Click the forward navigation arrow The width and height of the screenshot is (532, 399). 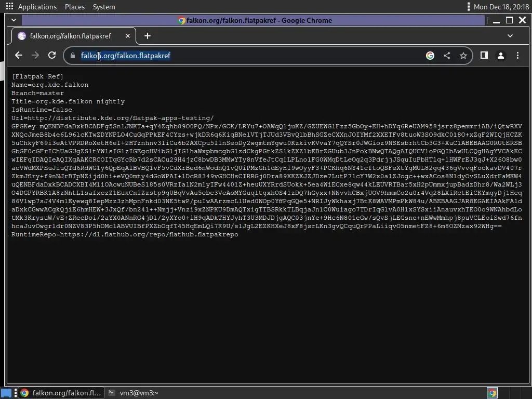point(35,55)
